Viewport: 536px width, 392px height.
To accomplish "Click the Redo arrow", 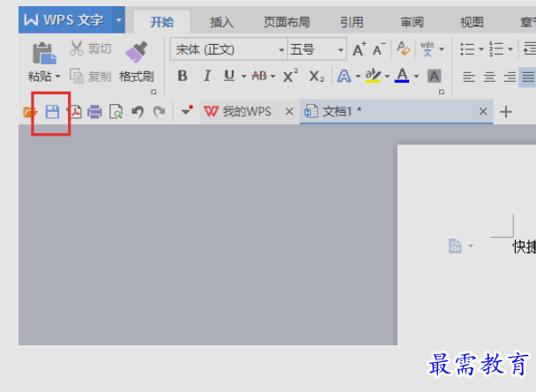I will (x=159, y=112).
